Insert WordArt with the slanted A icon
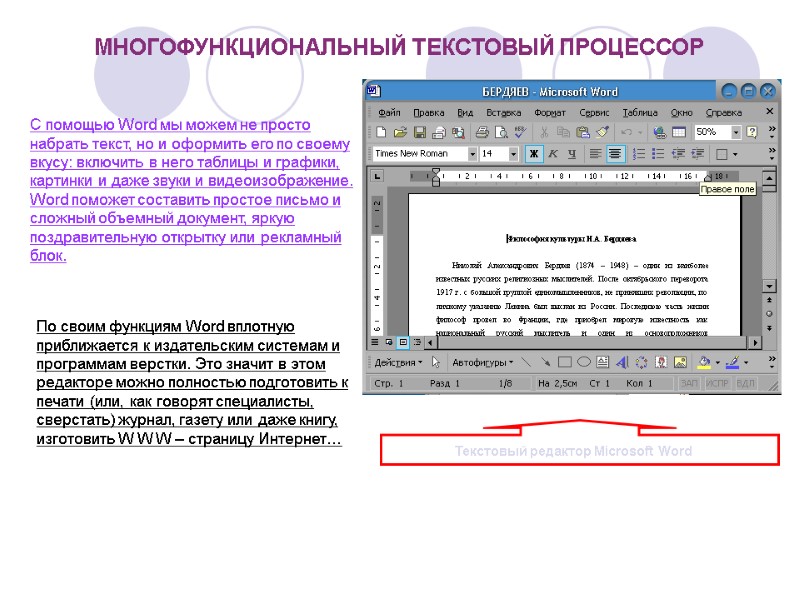Screen dimensions: 800x600 [x=622, y=362]
